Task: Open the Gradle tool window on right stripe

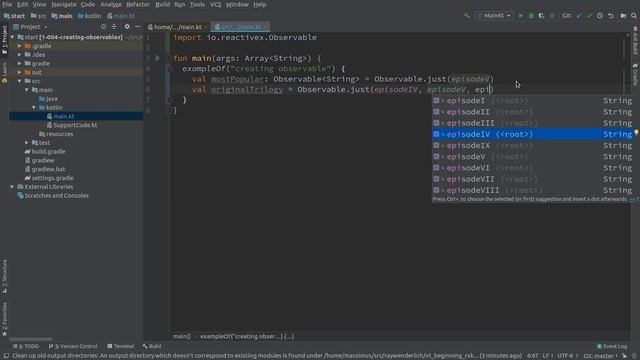Action: [635, 74]
